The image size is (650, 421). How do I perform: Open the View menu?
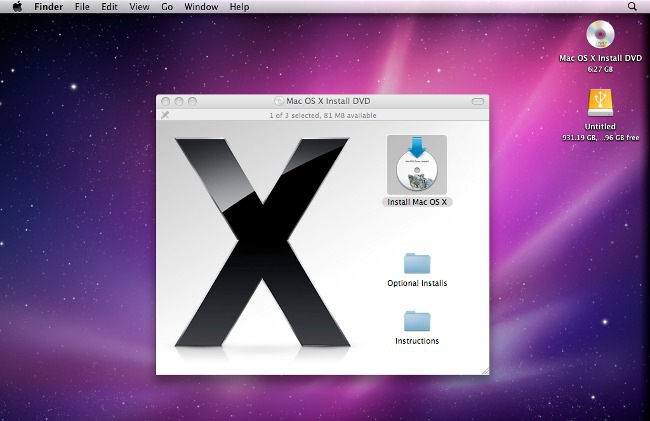pyautogui.click(x=139, y=7)
